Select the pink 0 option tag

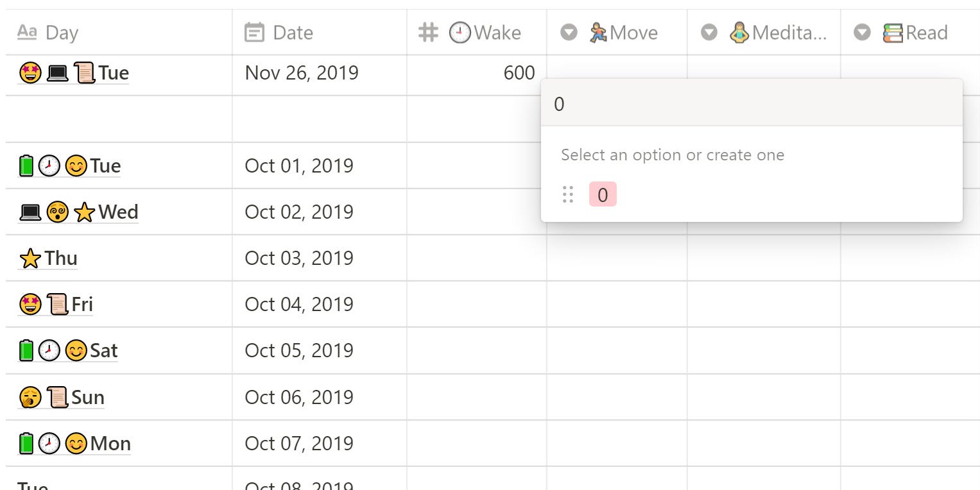click(x=603, y=194)
